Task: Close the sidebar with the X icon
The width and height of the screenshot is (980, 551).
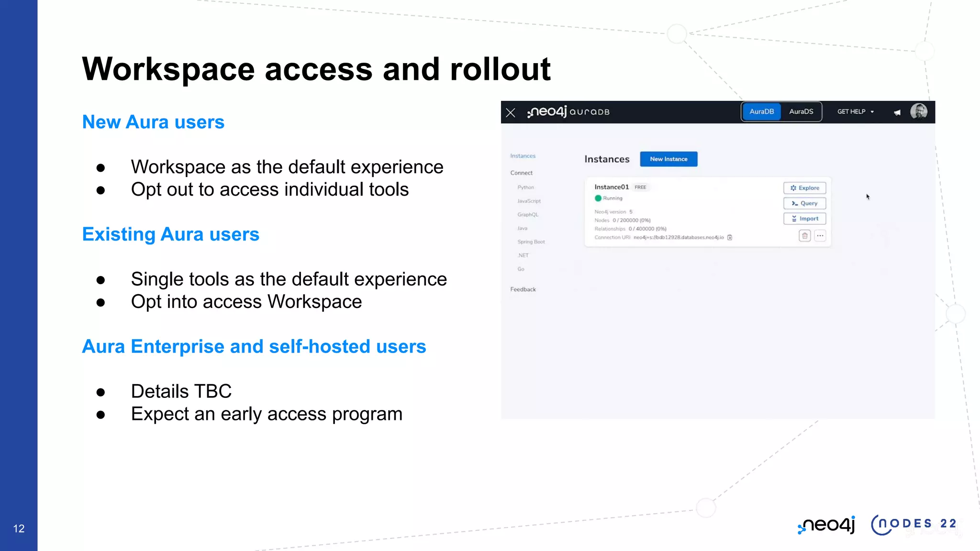Action: click(x=511, y=112)
